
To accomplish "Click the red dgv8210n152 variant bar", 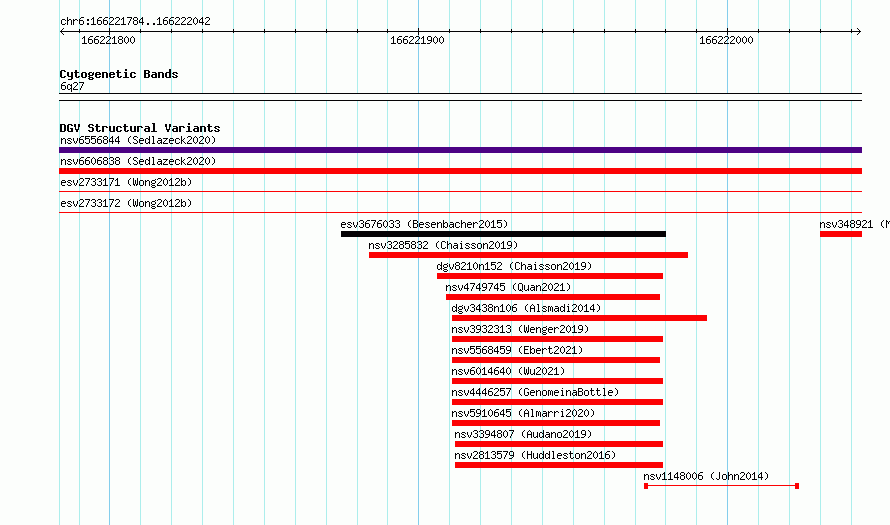I will point(550,276).
